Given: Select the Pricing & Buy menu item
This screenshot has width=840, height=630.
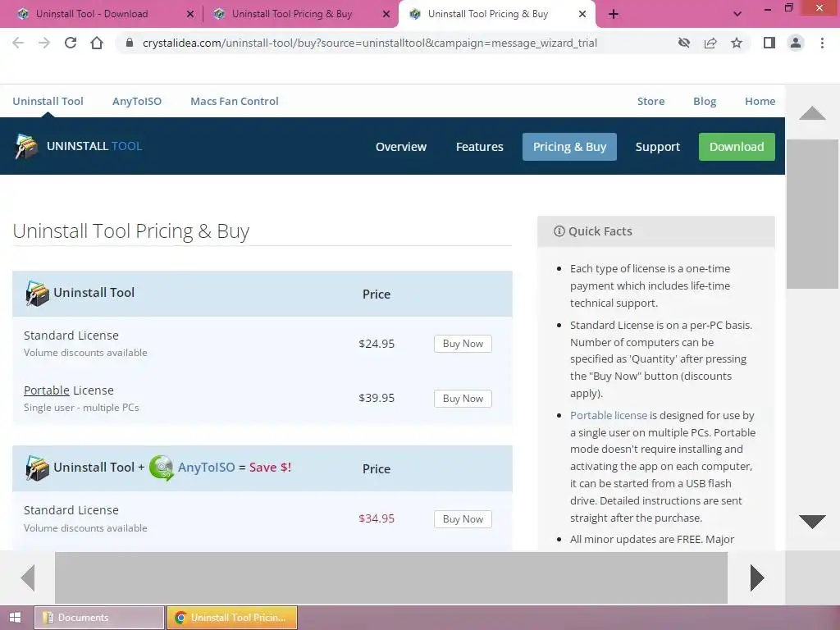Looking at the screenshot, I should [569, 147].
